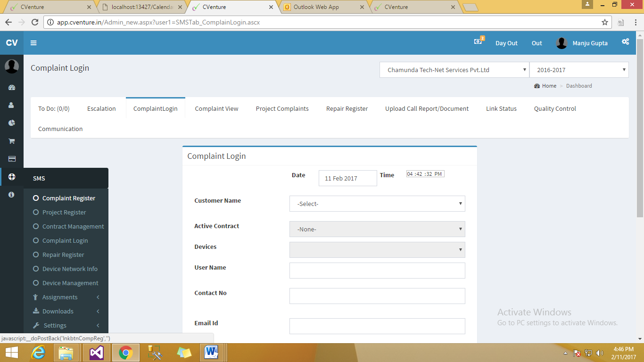Image resolution: width=644 pixels, height=362 pixels.
Task: Open the company selector Chamunda Tech-Net dropdown
Action: pos(454,70)
